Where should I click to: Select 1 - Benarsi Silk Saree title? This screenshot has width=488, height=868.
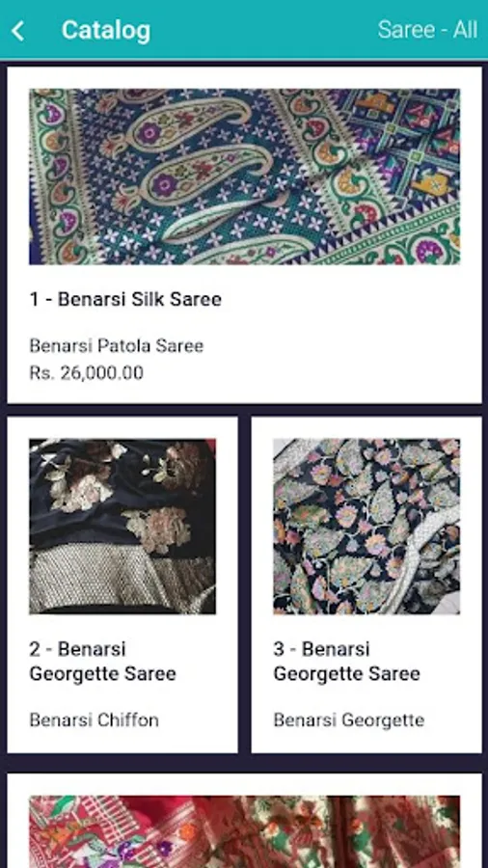click(x=125, y=299)
